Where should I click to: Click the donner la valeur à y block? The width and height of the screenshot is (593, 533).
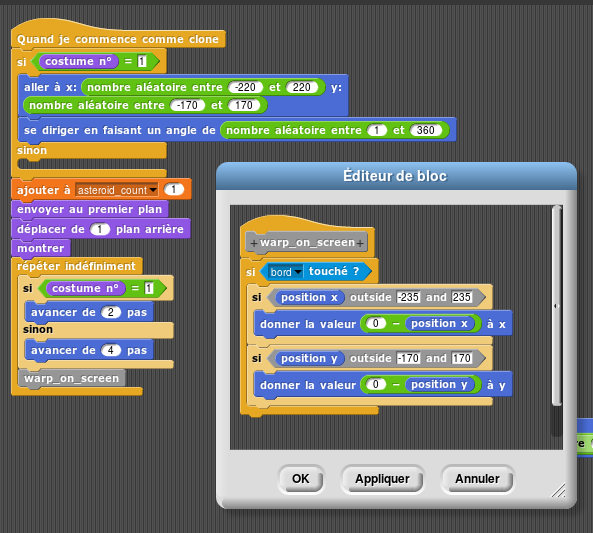point(383,385)
